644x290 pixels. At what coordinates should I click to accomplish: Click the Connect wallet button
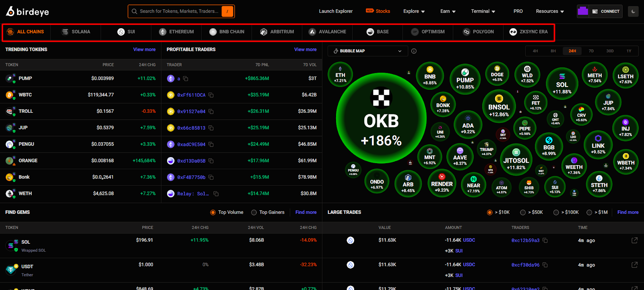coord(606,11)
